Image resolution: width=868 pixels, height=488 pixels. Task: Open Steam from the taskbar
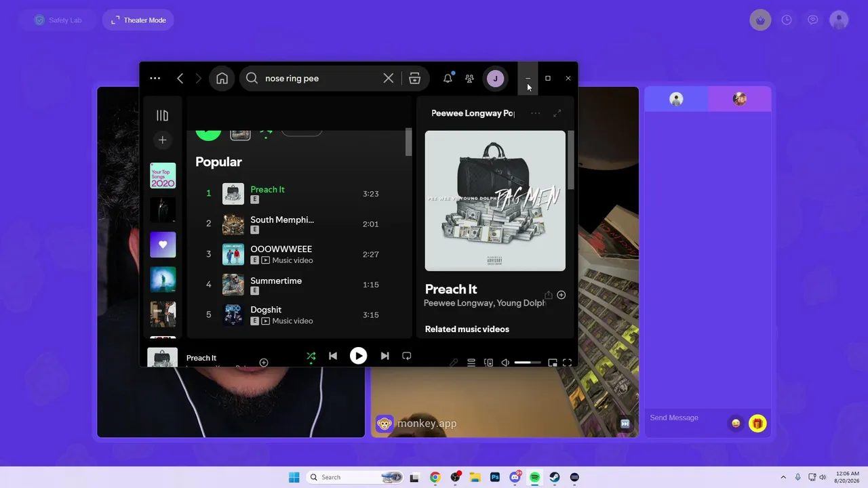555,477
